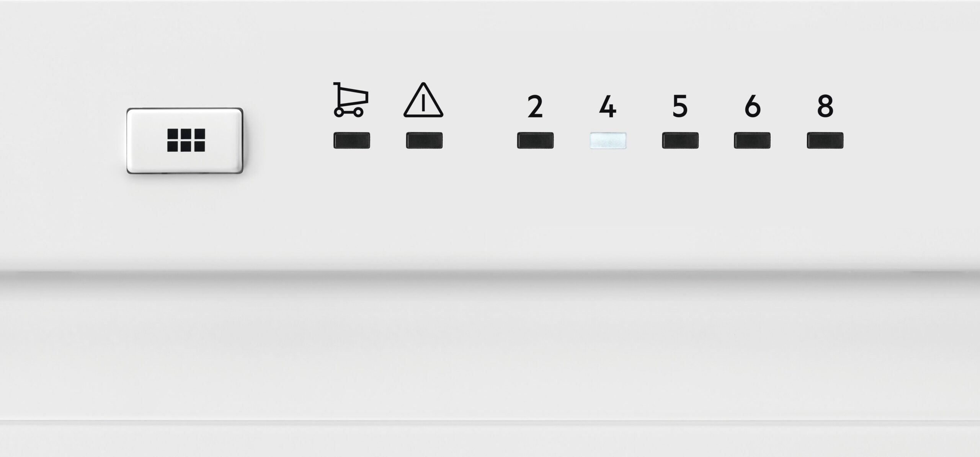Push the white temperature selector button
The width and height of the screenshot is (980, 457).
pyautogui.click(x=185, y=141)
